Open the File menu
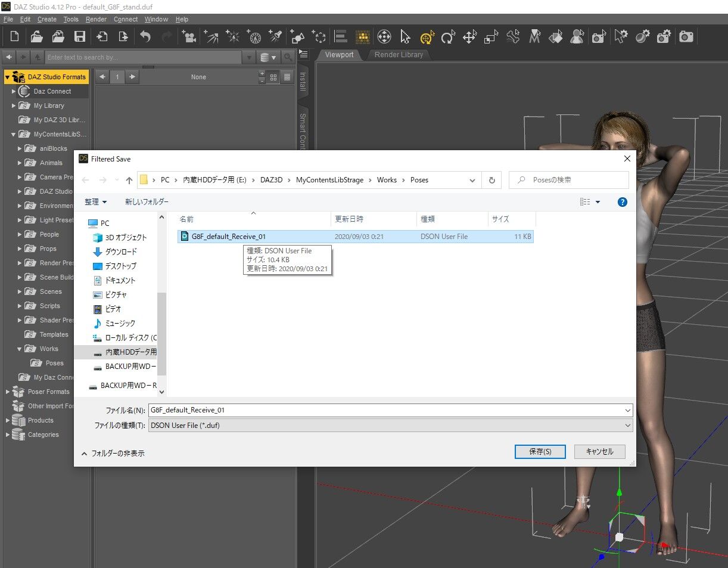The image size is (728, 568). coord(8,19)
